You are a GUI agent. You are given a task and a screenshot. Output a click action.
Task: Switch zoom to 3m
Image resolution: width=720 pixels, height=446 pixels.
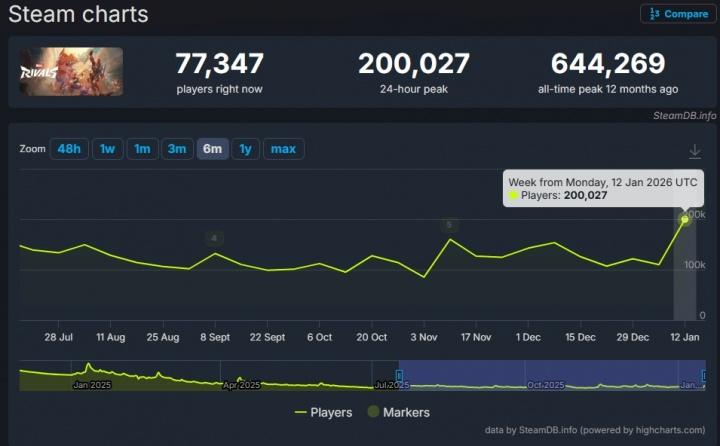pyautogui.click(x=177, y=149)
